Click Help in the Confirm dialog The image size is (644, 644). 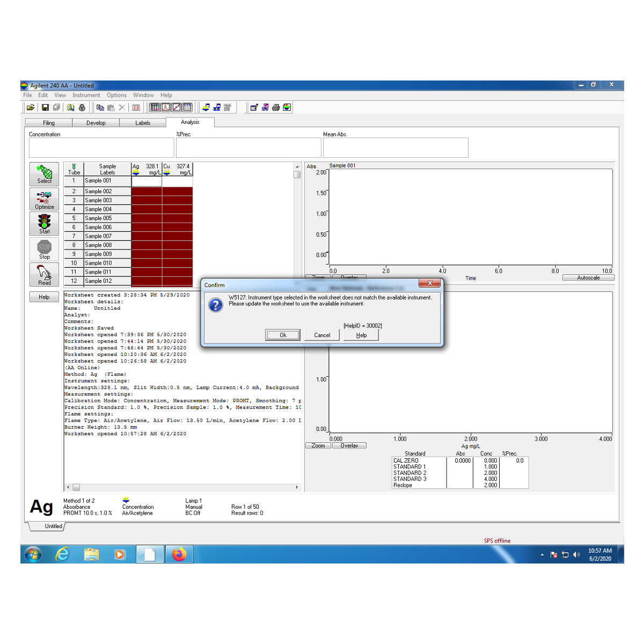point(361,335)
